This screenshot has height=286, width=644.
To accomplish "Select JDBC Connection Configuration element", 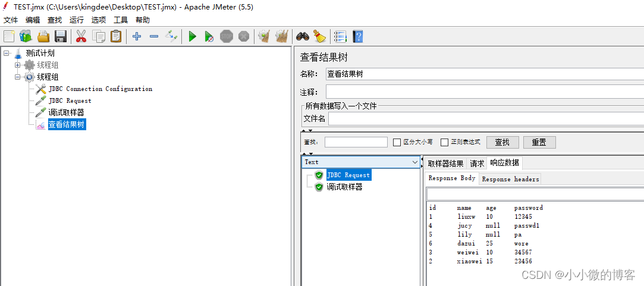I will coord(100,89).
